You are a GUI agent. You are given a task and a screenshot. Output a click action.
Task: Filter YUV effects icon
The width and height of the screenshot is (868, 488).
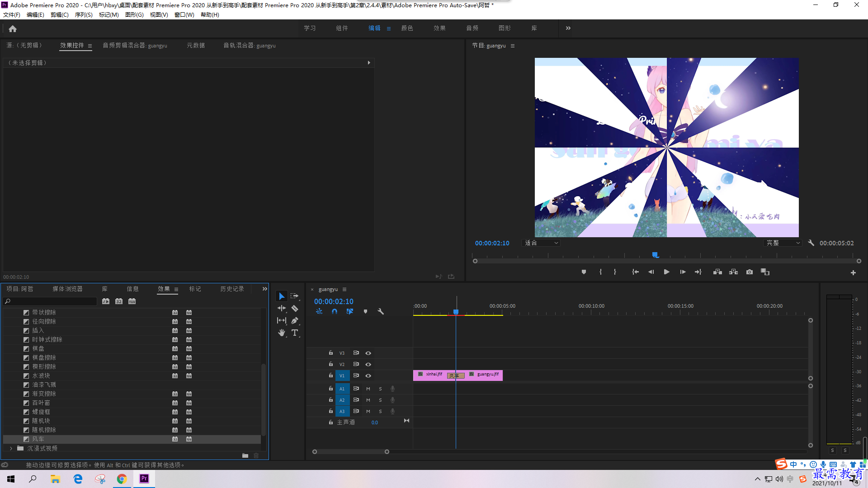coord(132,301)
